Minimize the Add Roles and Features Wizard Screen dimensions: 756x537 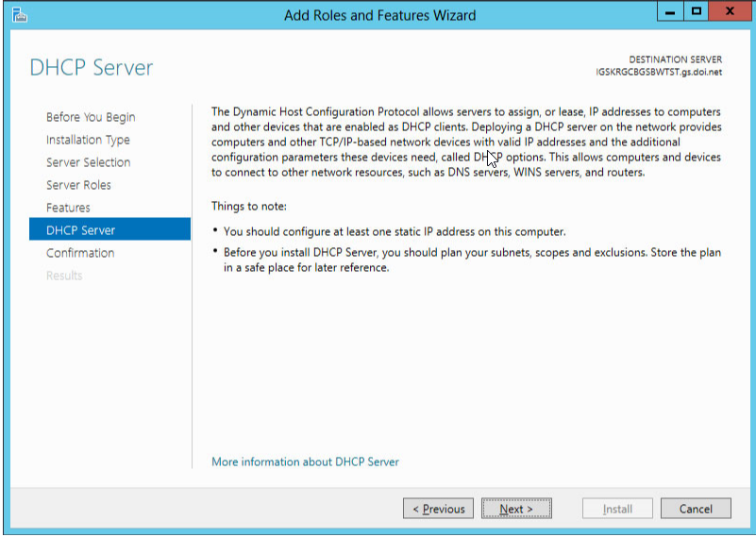tap(670, 11)
